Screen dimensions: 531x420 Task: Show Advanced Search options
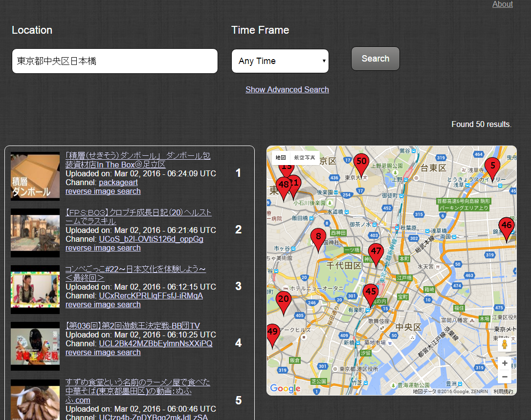pos(287,89)
